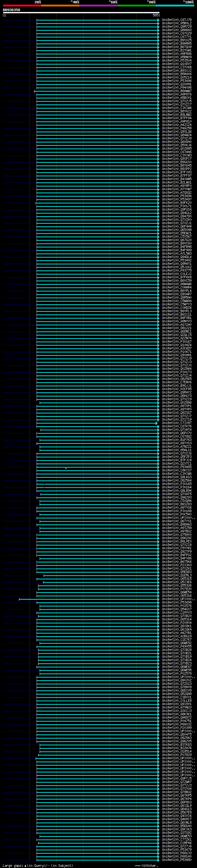Screen dimensions: 197x868
Task: Select the UniRef100_C3TX68 label
Action: tap(177, 67)
